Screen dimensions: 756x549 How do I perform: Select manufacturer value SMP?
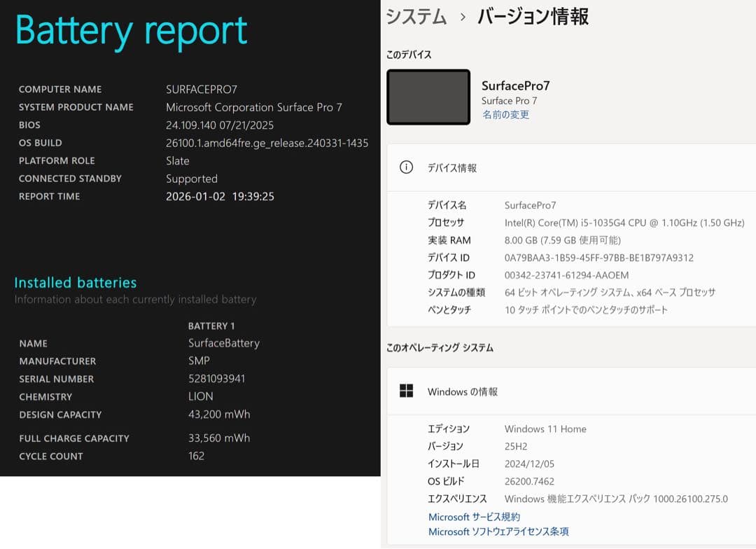pyautogui.click(x=199, y=361)
